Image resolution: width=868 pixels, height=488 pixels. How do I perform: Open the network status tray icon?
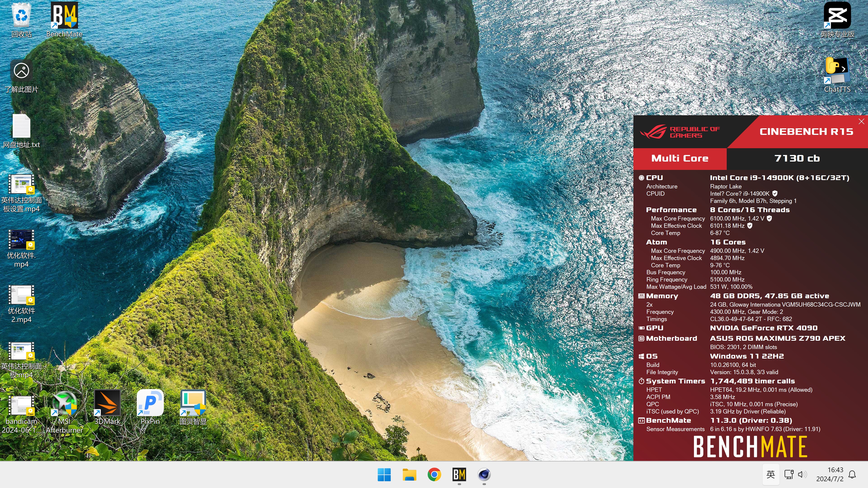(x=788, y=474)
